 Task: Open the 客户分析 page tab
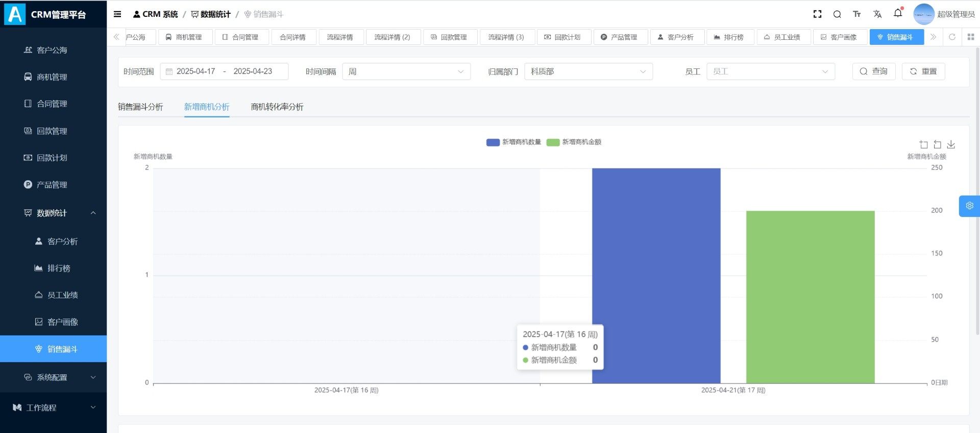[677, 37]
